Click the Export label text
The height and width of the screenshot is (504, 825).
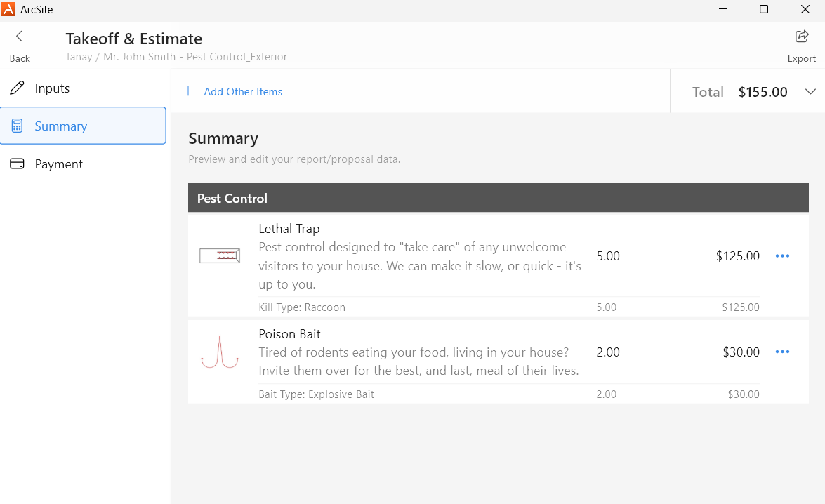click(x=802, y=58)
